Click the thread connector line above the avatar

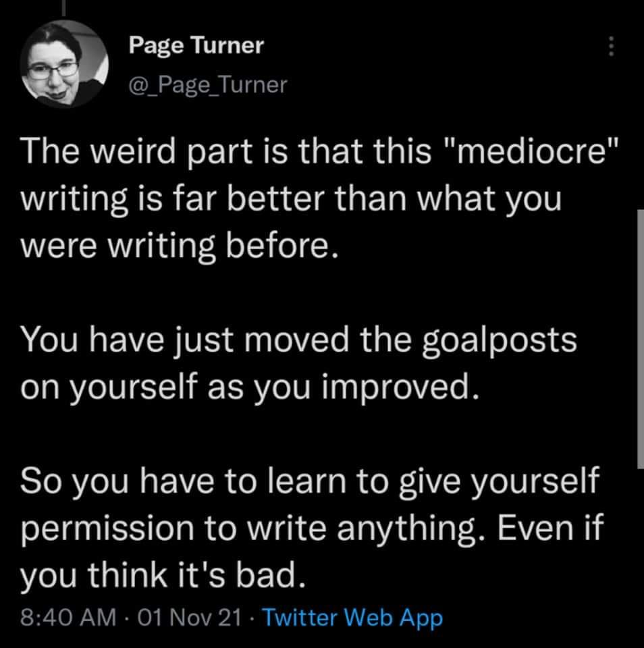[63, 9]
